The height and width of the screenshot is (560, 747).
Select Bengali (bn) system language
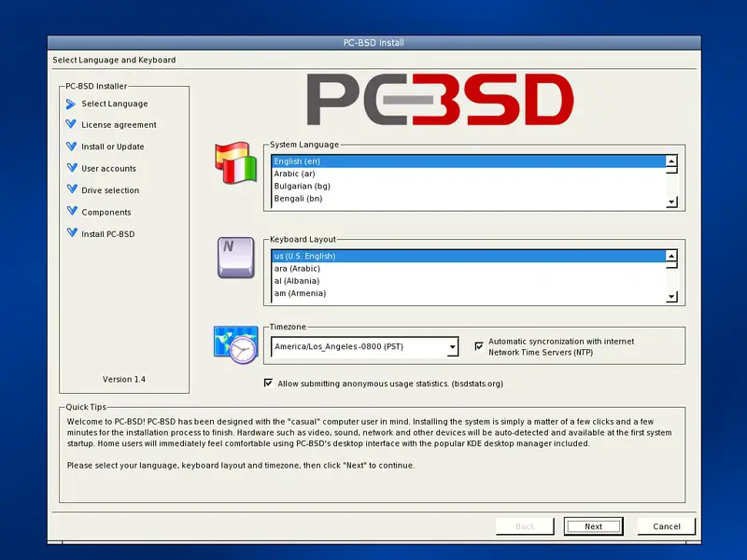pos(469,199)
